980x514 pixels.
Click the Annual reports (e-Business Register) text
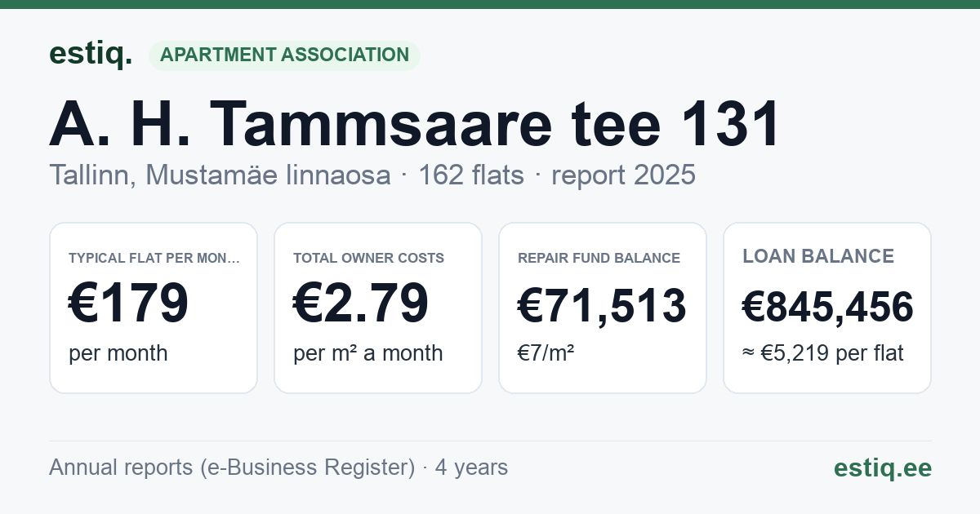pos(232,467)
